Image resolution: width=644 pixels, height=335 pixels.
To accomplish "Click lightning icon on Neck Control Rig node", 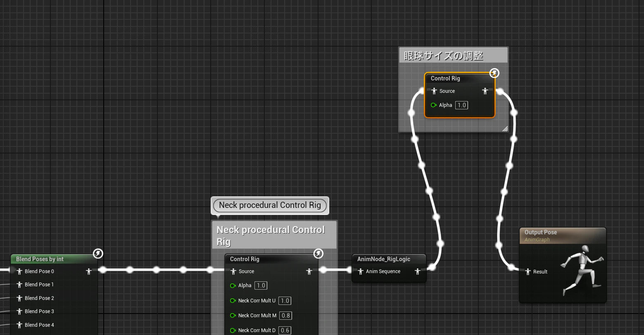I will [x=318, y=253].
